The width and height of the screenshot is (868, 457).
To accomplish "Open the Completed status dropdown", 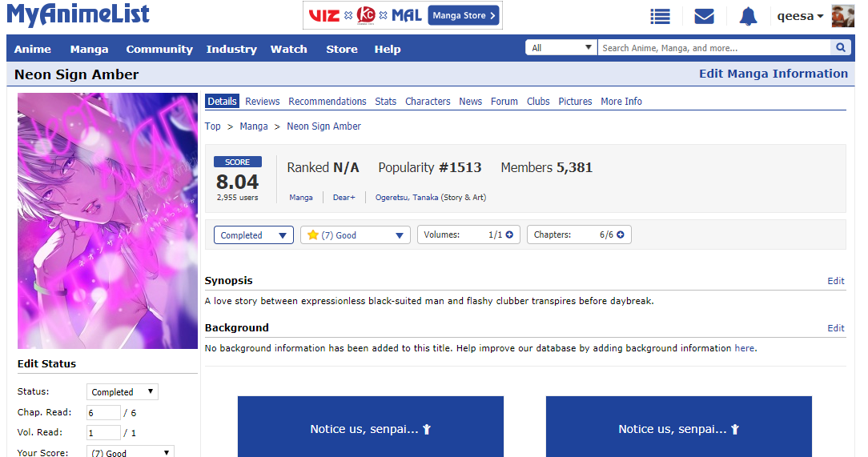I will [x=253, y=235].
